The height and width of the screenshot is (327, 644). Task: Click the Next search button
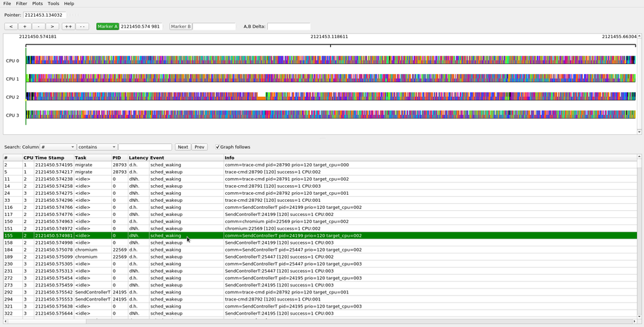pyautogui.click(x=183, y=147)
